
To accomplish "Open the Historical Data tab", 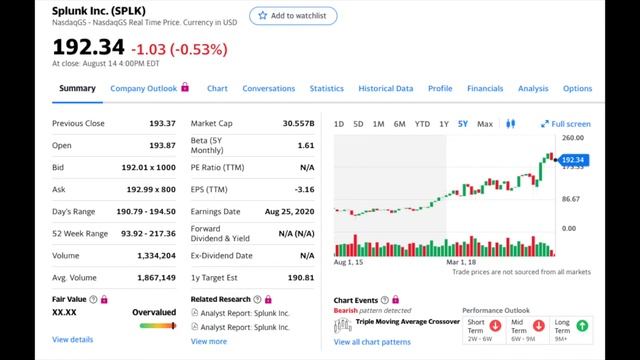I will click(x=386, y=89).
